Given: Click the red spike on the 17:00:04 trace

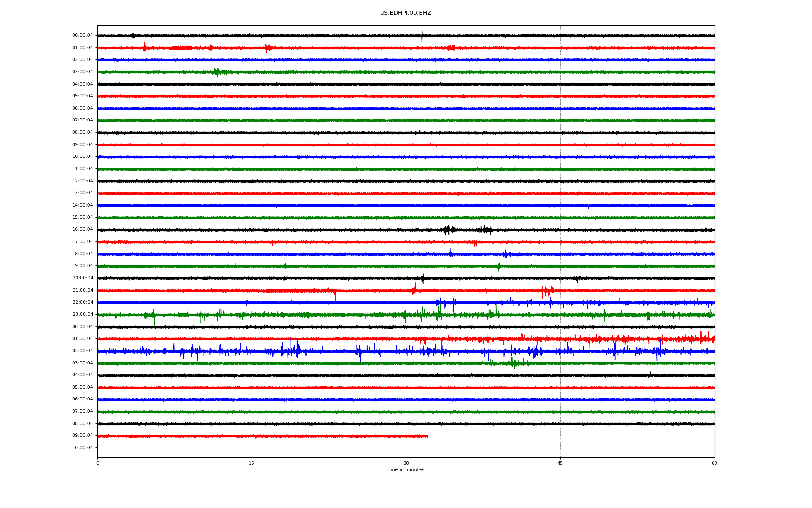Looking at the screenshot, I should [272, 244].
